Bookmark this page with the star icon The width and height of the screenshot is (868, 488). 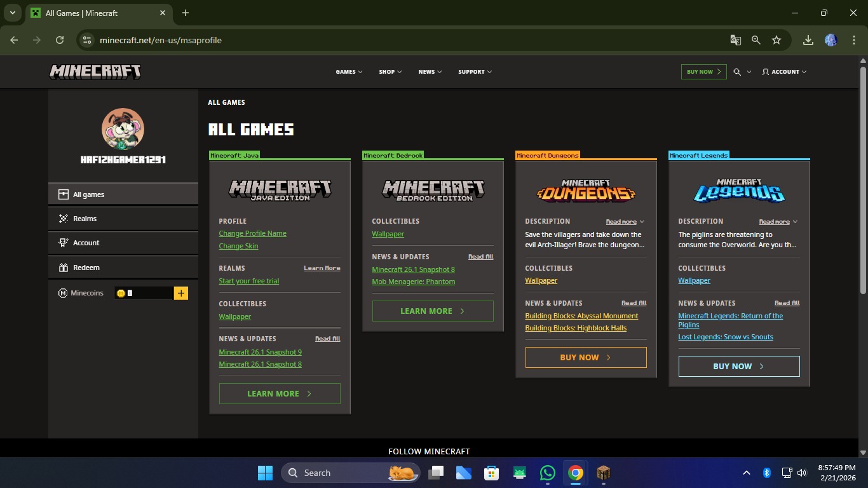pyautogui.click(x=776, y=40)
